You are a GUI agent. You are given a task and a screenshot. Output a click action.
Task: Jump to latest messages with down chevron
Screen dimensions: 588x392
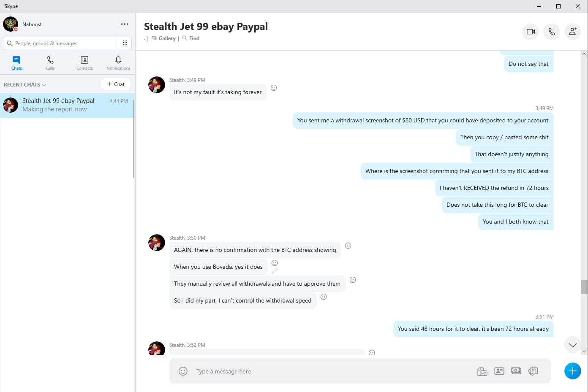572,345
